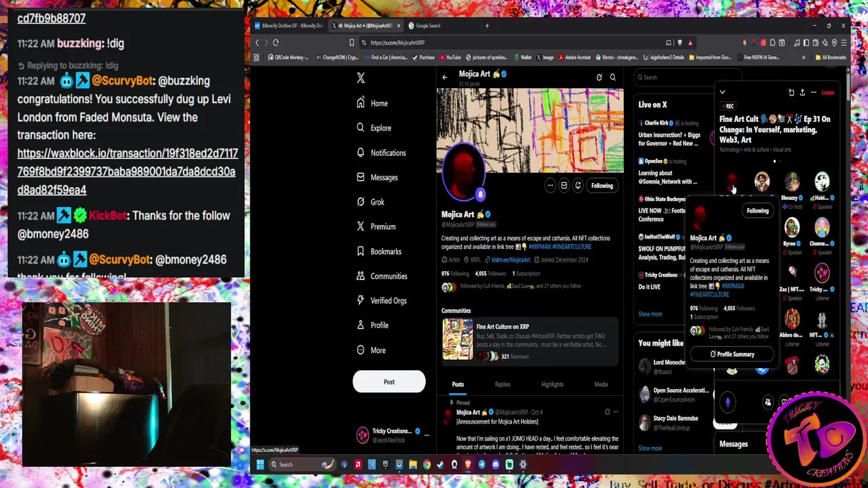Click the Space people icon
Viewport: 868px width, 488px height.
[x=768, y=403]
